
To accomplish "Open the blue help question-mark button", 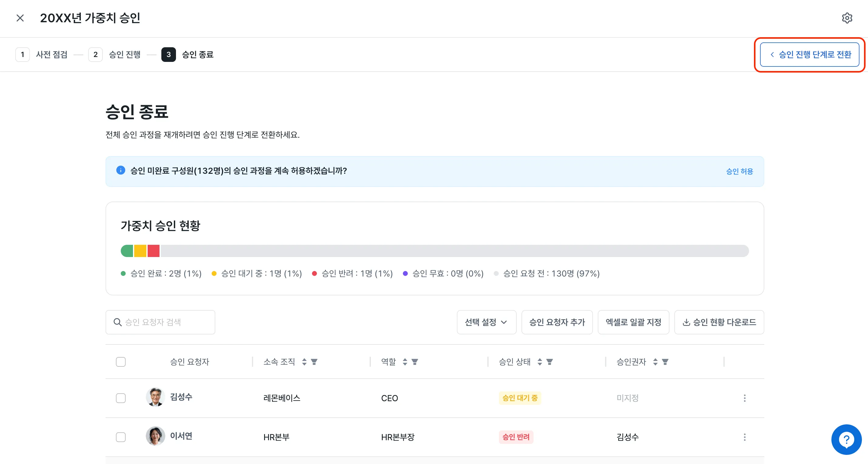I will pyautogui.click(x=846, y=439).
